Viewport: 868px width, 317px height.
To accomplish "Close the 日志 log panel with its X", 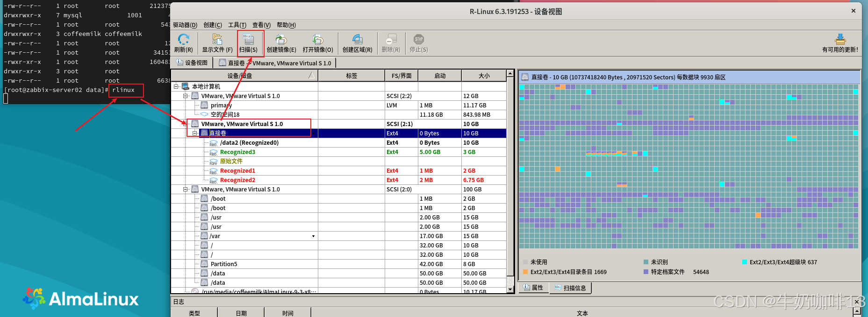I will tap(857, 302).
